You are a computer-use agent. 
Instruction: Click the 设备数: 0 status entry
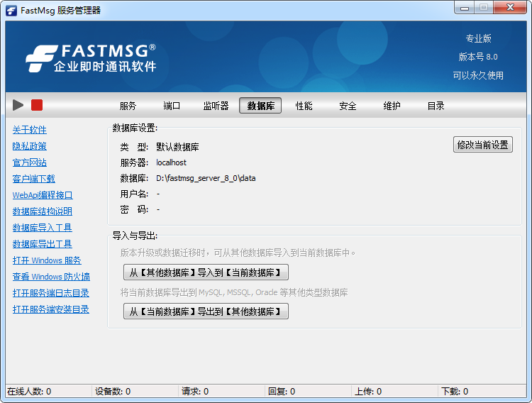[x=113, y=392]
